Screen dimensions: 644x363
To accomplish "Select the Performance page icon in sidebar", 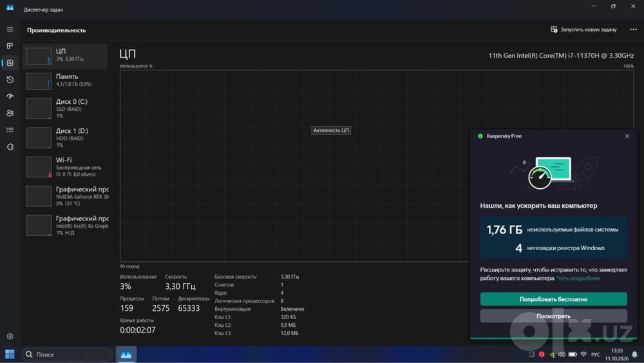I will pyautogui.click(x=10, y=63).
